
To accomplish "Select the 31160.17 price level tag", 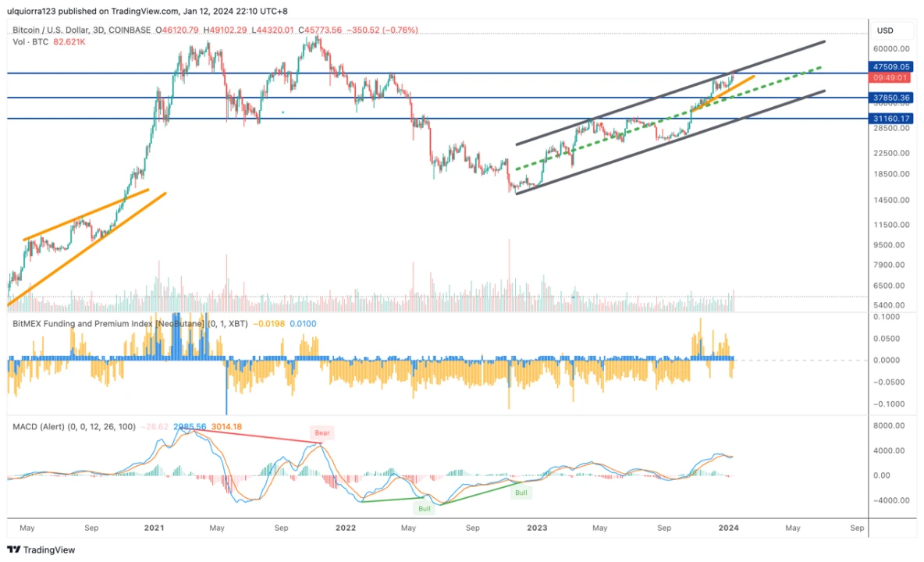I will [890, 119].
